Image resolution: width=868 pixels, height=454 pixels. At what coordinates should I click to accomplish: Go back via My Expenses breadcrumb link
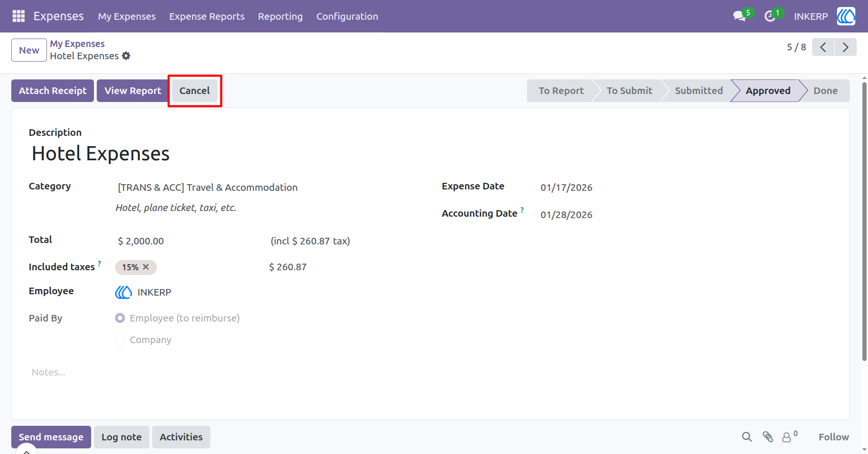77,44
